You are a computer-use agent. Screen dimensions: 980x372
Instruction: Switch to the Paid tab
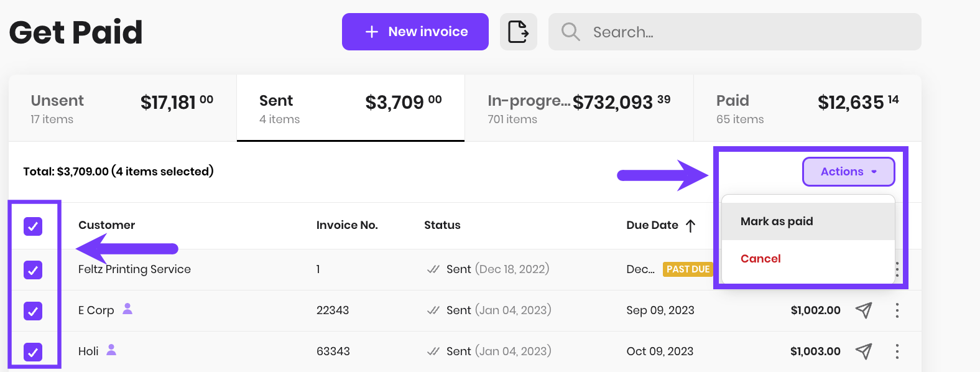point(807,108)
